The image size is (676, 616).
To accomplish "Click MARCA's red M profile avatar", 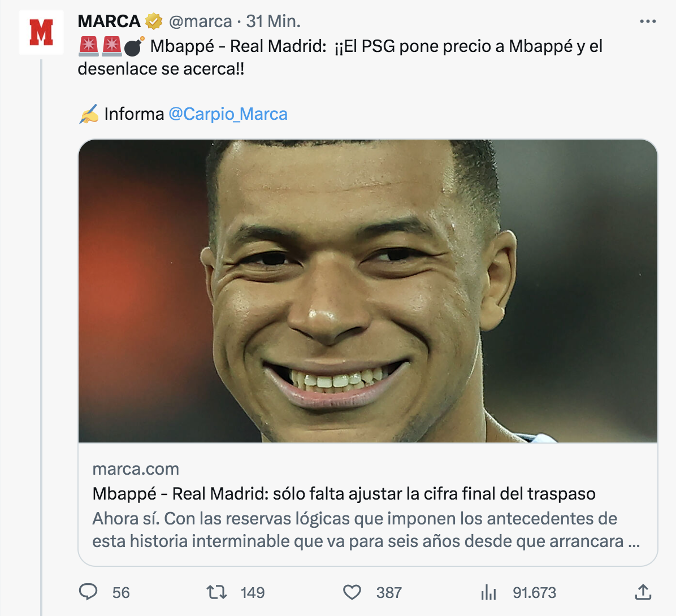I will (41, 32).
